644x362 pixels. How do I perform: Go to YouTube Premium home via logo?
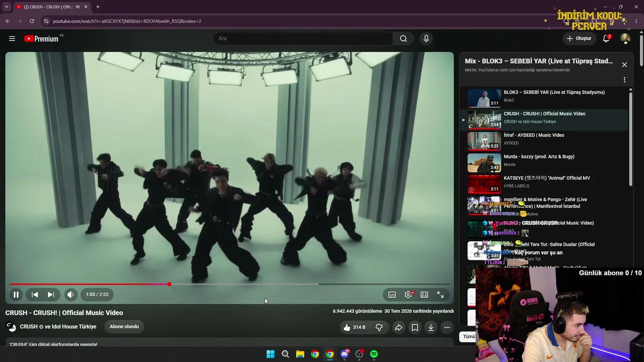(x=41, y=39)
